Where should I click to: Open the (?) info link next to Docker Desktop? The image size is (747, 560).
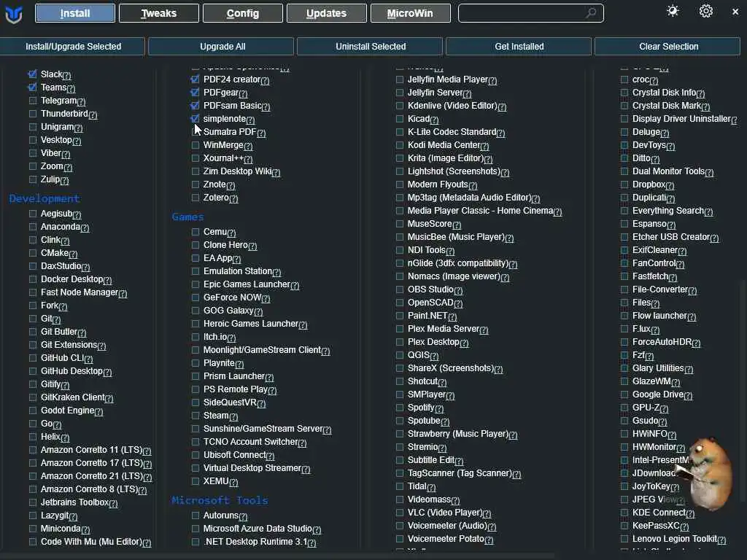pos(107,281)
